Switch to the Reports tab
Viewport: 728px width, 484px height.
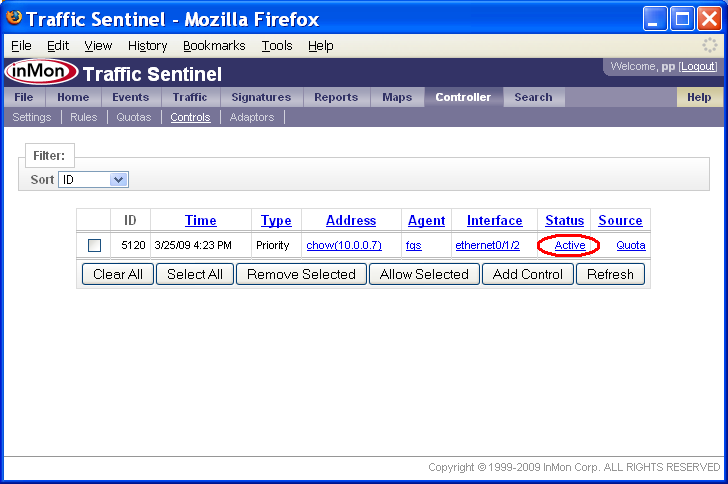pyautogui.click(x=336, y=97)
